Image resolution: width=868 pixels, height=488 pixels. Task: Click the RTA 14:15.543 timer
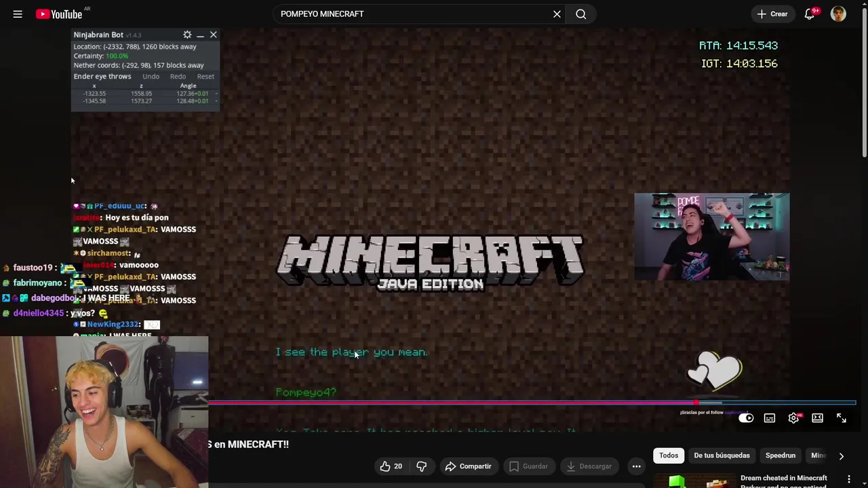[738, 45]
